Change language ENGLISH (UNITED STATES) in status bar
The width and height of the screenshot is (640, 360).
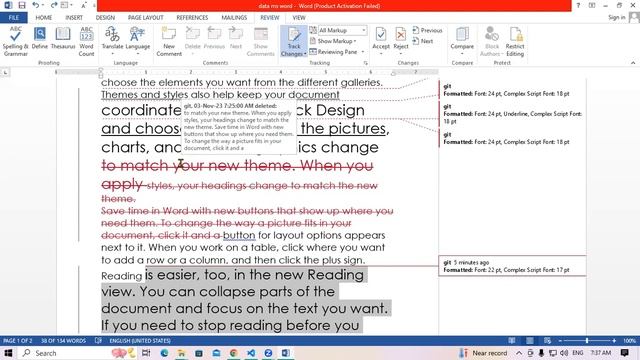pos(140,340)
